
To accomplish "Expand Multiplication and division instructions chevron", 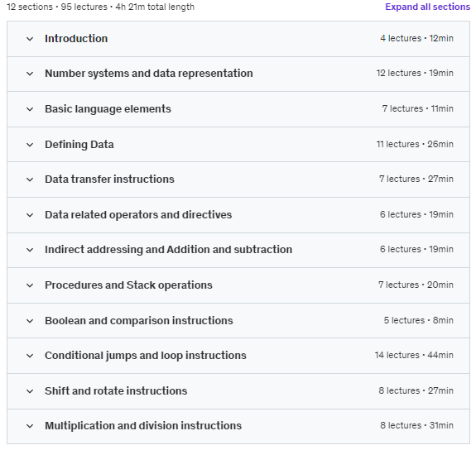I will coord(30,426).
